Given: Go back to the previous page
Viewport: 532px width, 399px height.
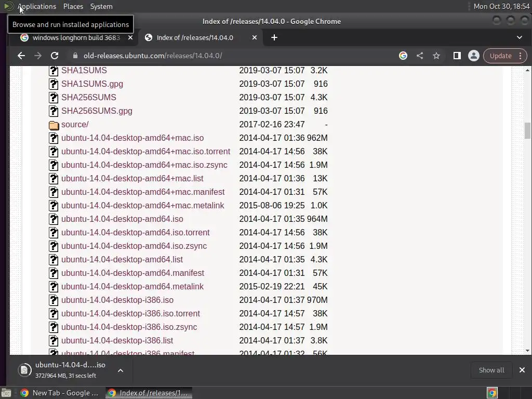Looking at the screenshot, I should pos(21,56).
